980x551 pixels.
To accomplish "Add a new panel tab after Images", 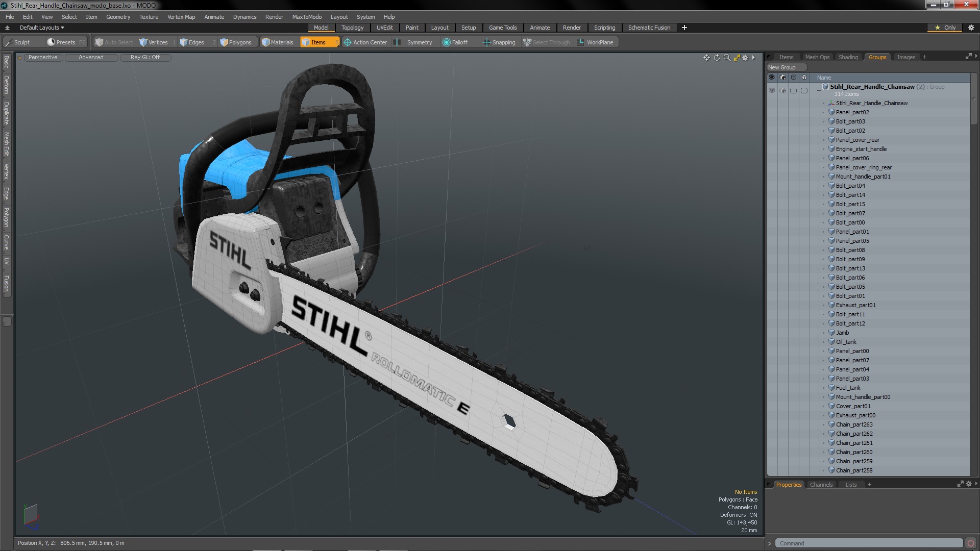I will [924, 57].
